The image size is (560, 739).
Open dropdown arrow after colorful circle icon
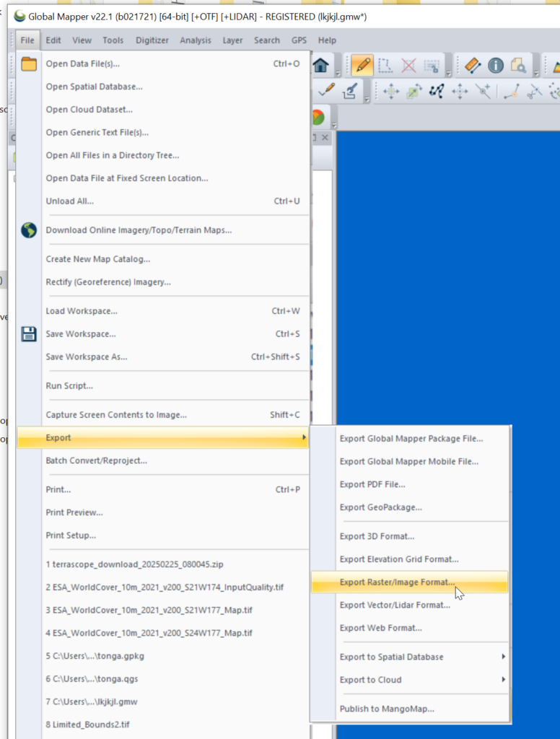[334, 126]
